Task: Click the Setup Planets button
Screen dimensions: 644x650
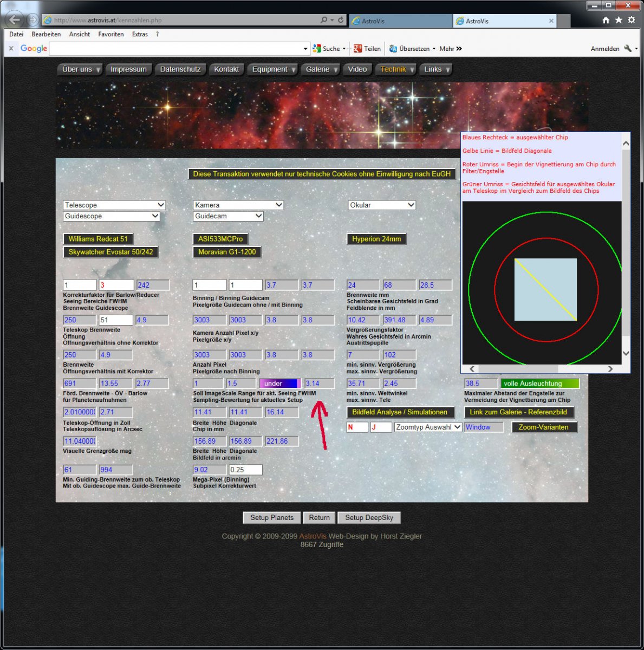Action: tap(272, 517)
